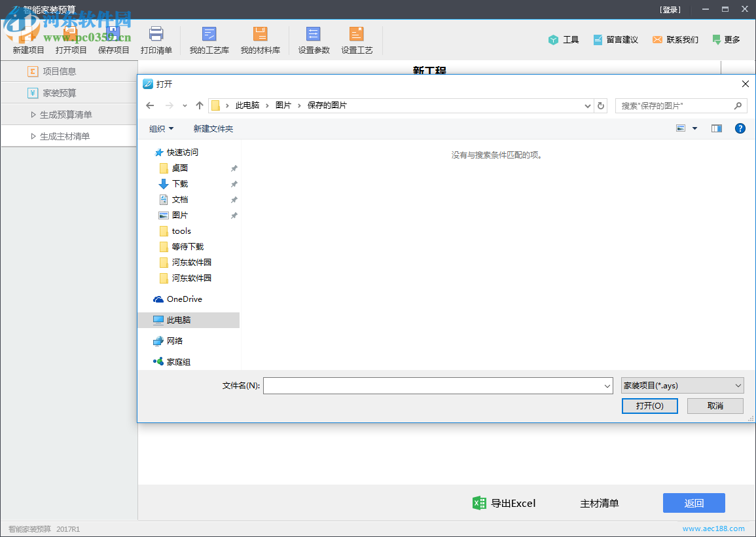756x537 pixels.
Task: Open the 组织 dropdown menu
Action: coord(161,128)
